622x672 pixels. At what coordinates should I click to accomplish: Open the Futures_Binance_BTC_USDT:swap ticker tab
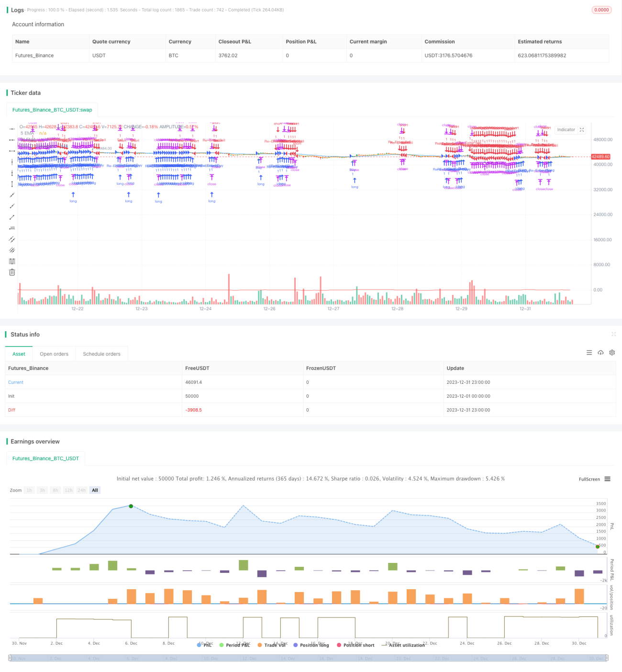click(x=52, y=110)
